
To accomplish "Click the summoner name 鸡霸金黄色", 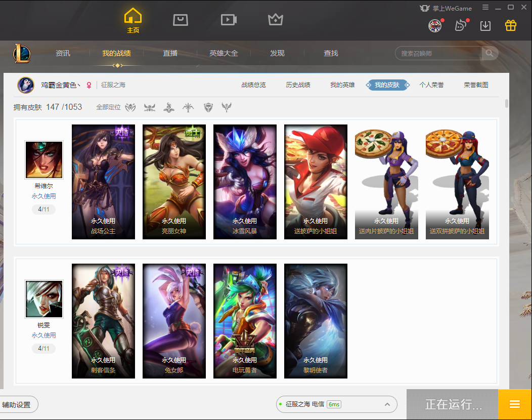I will click(x=61, y=85).
